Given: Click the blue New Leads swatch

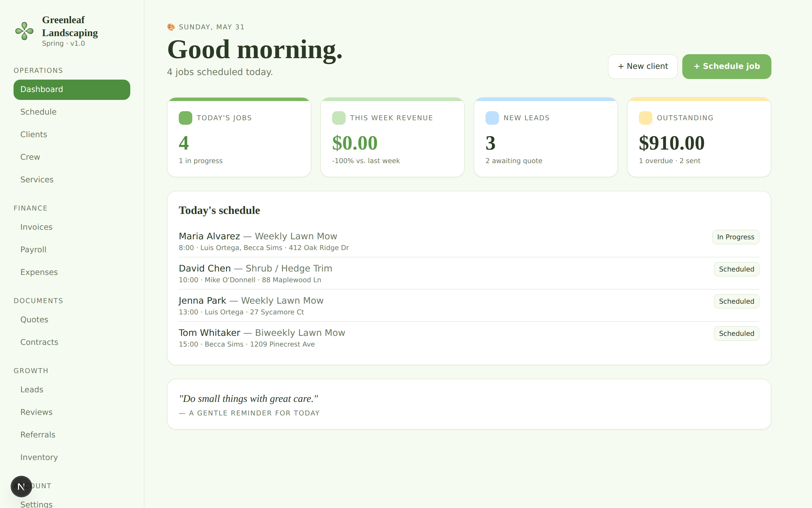Looking at the screenshot, I should click(492, 118).
